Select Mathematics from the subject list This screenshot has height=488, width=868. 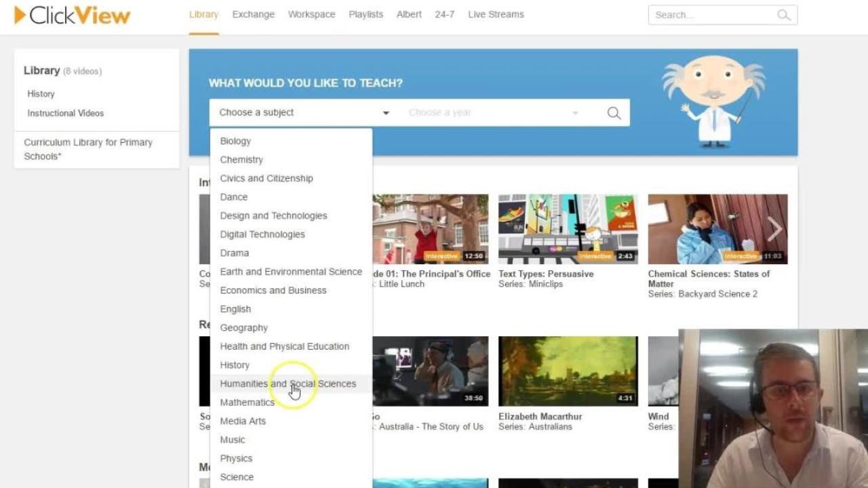247,402
